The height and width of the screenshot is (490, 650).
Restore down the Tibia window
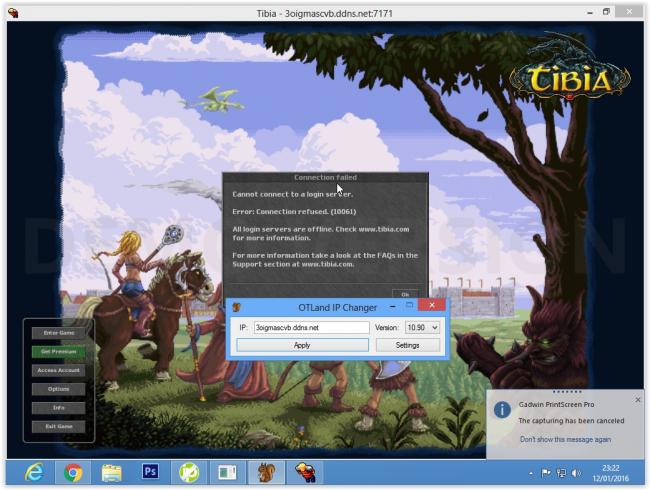pyautogui.click(x=606, y=12)
